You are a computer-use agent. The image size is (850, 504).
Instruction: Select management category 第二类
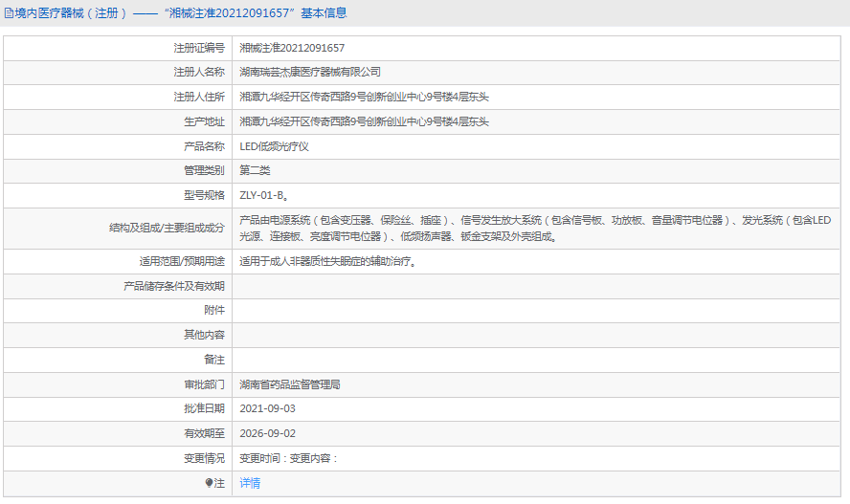point(255,170)
